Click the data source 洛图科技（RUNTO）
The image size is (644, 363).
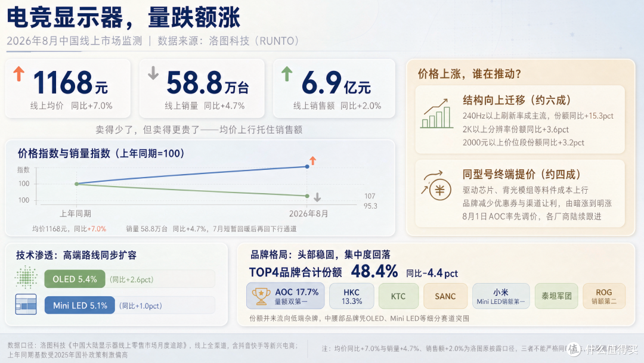point(254,41)
